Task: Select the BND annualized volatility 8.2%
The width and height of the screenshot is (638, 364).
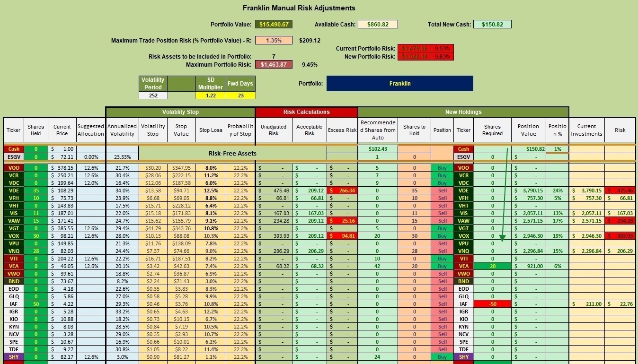Action: pyautogui.click(x=122, y=281)
